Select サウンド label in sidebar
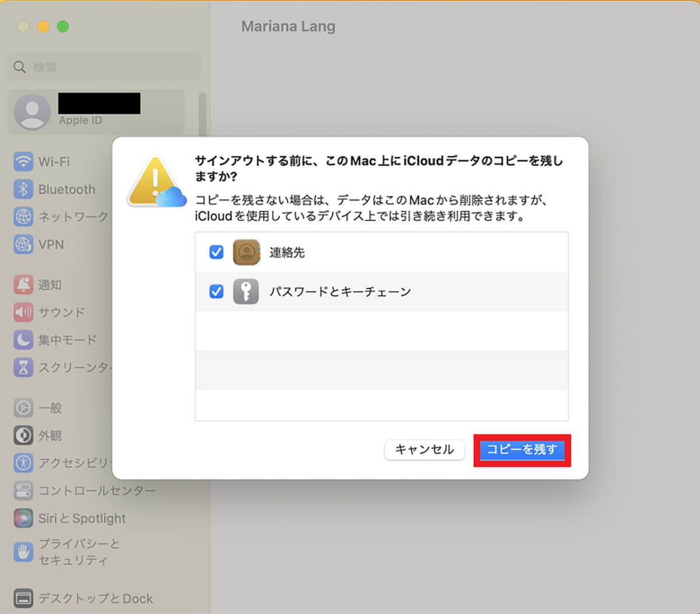This screenshot has width=700, height=614. [x=62, y=312]
